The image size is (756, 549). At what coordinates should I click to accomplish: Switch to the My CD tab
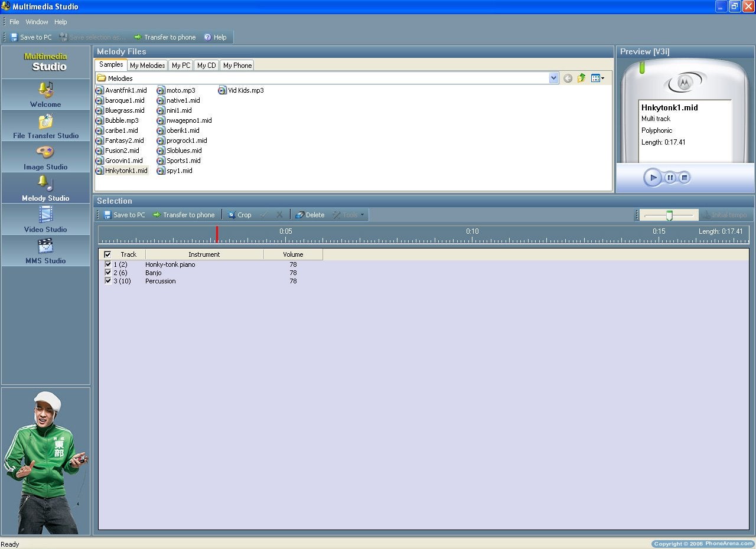207,66
